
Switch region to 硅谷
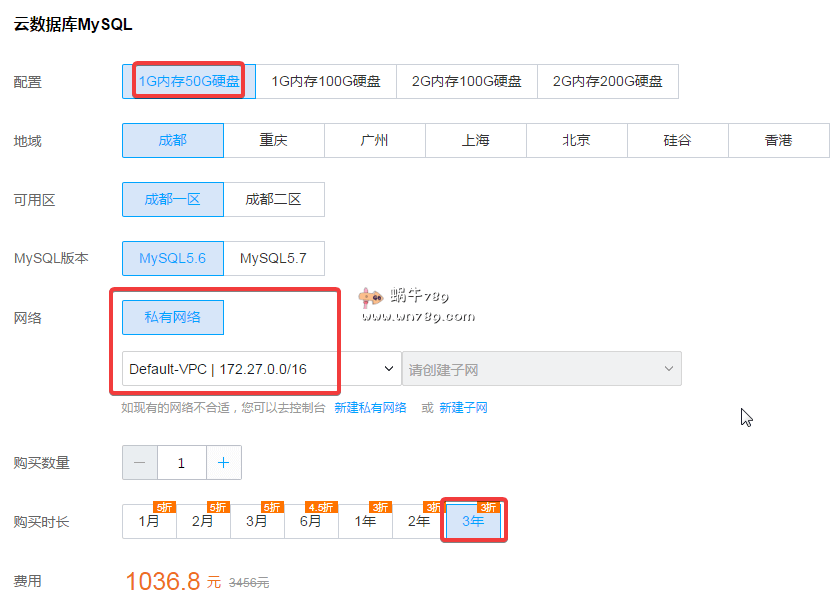pos(677,141)
